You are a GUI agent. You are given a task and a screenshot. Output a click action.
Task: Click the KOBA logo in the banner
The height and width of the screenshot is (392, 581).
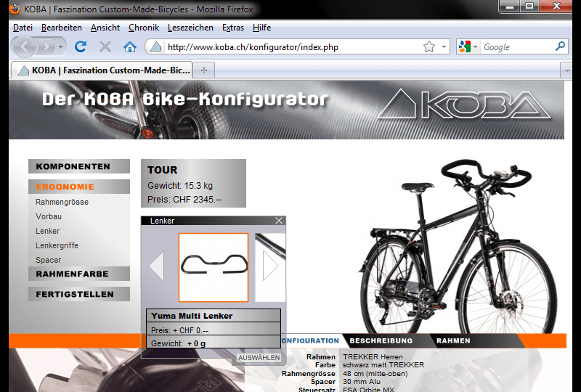click(464, 105)
